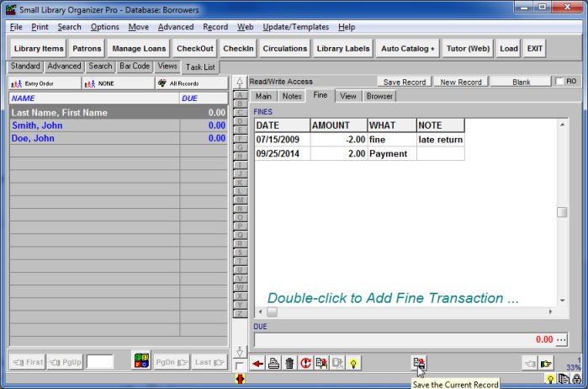Viewport: 588px width, 389px height.
Task: Click the Save Record button
Action: coord(405,82)
